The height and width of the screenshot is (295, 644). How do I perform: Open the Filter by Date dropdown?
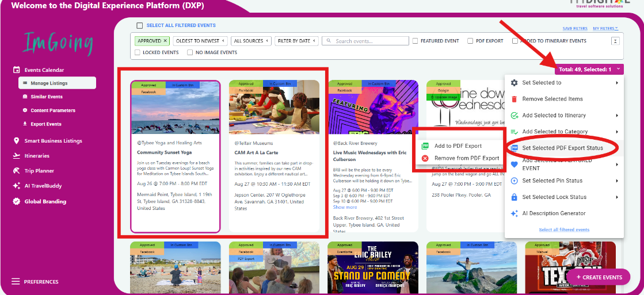296,41
